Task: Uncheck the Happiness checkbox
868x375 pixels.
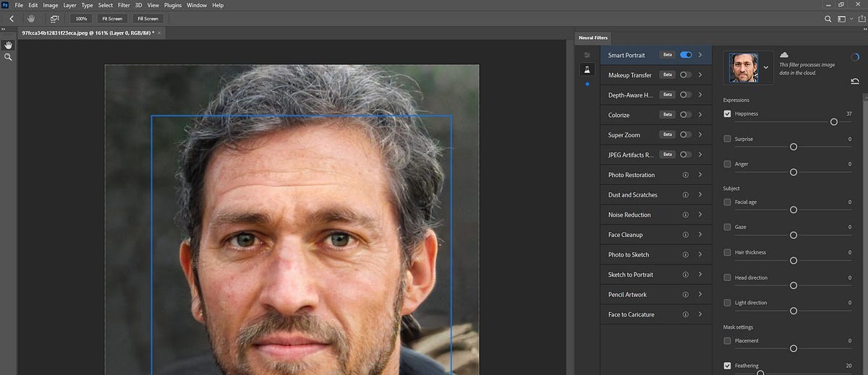Action: (727, 113)
